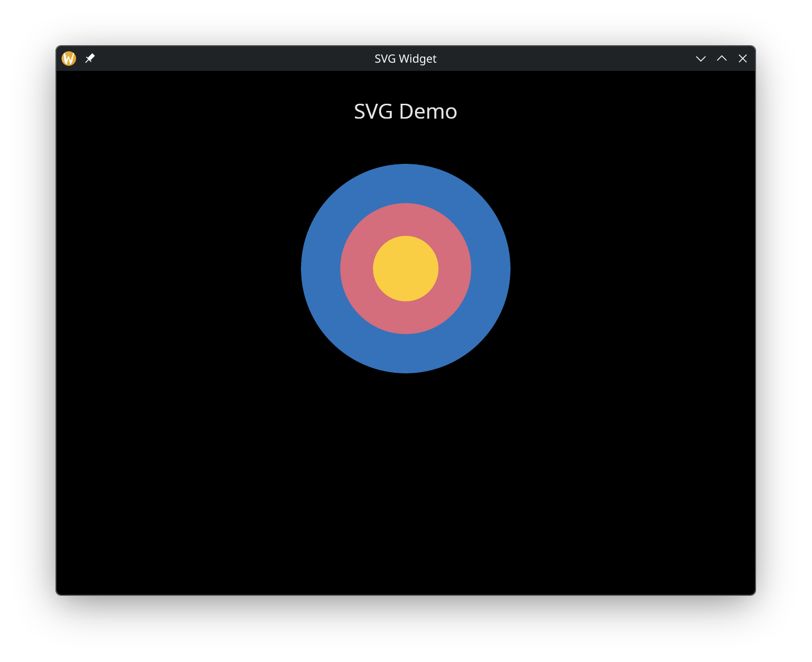Toggle the pin window icon
812x662 pixels.
tap(90, 59)
